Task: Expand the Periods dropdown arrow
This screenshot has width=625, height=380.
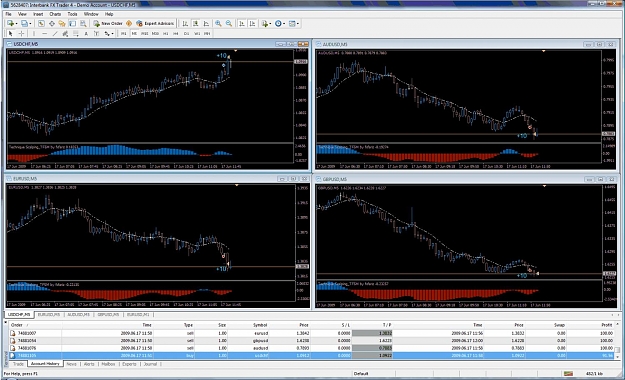Action: [x=284, y=24]
